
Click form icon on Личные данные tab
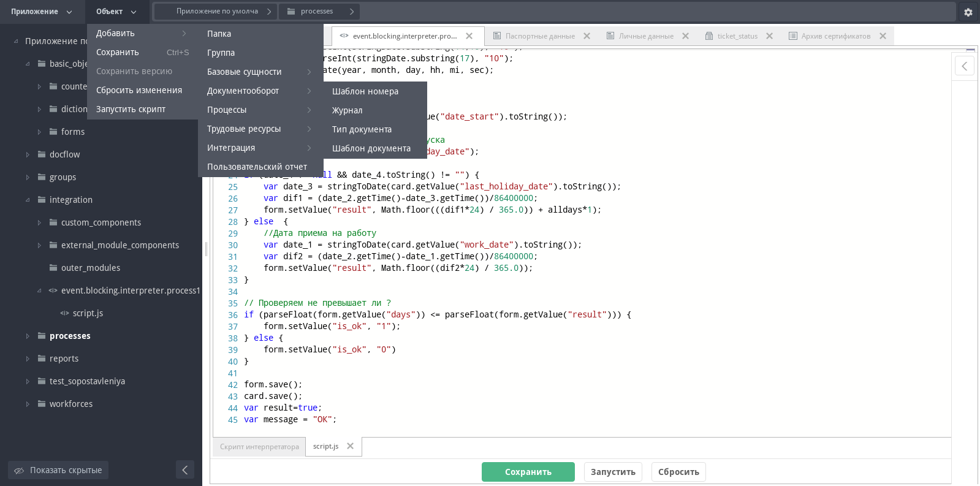pyautogui.click(x=610, y=36)
